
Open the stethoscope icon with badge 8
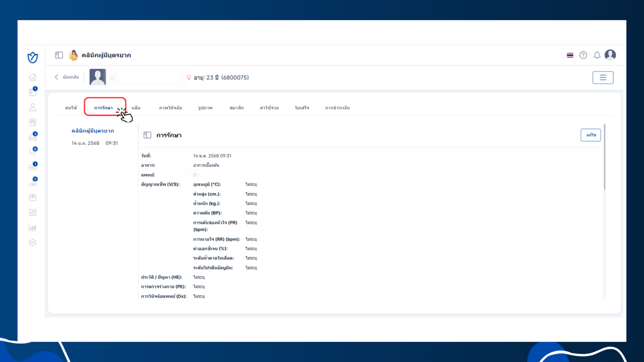(x=33, y=152)
